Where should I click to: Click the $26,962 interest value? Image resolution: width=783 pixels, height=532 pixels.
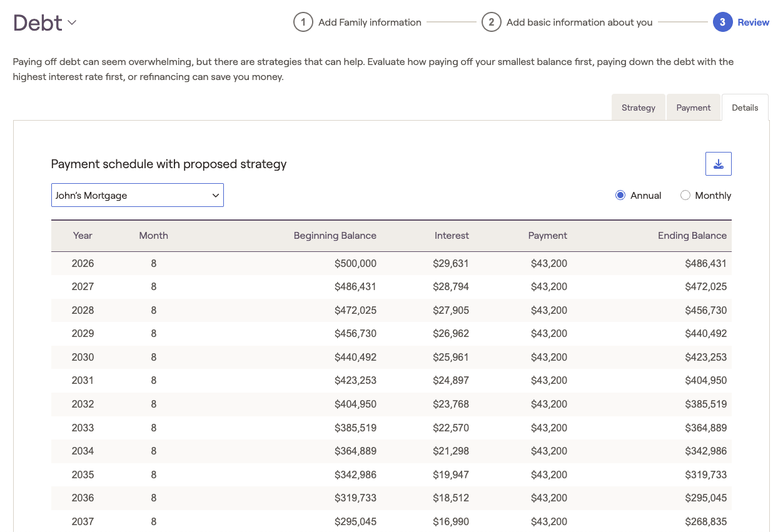pyautogui.click(x=451, y=334)
